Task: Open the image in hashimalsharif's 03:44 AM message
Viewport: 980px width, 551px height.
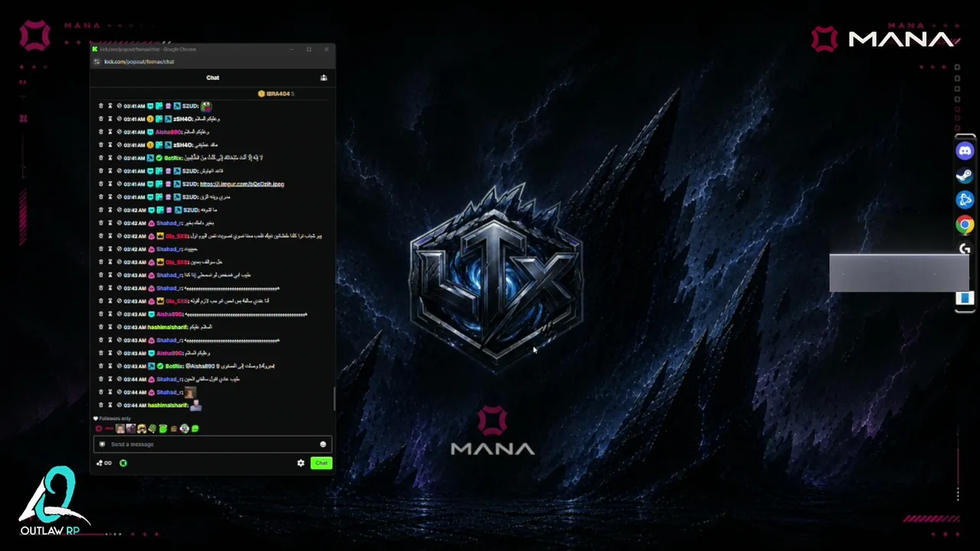Action: [196, 405]
